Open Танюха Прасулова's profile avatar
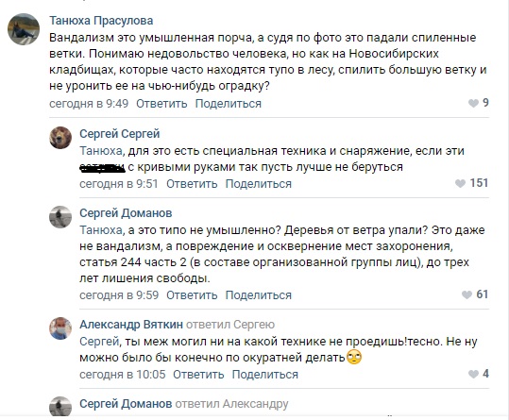509x420 pixels. [x=24, y=29]
